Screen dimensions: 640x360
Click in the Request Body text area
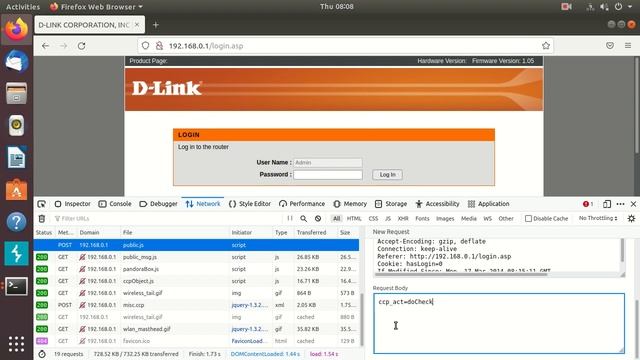point(499,323)
